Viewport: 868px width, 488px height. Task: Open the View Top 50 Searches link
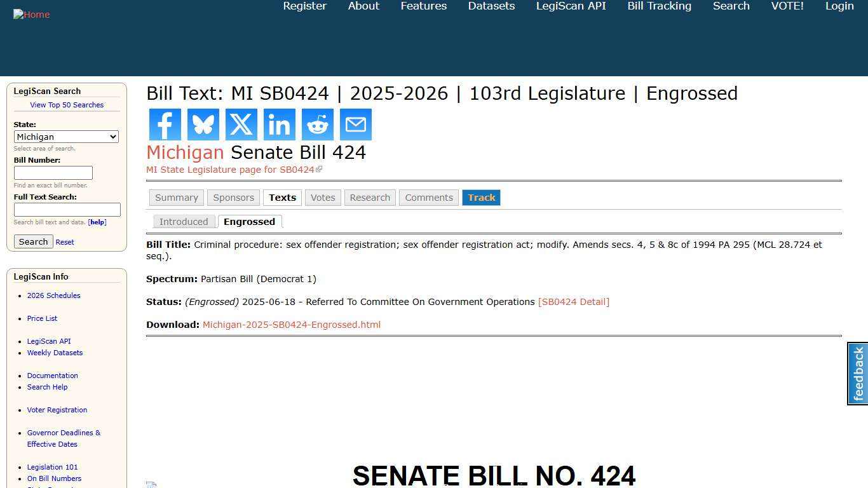[x=67, y=105]
